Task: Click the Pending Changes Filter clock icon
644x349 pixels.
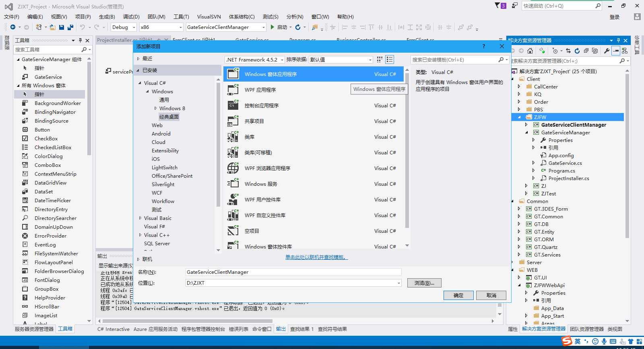Action: point(555,51)
